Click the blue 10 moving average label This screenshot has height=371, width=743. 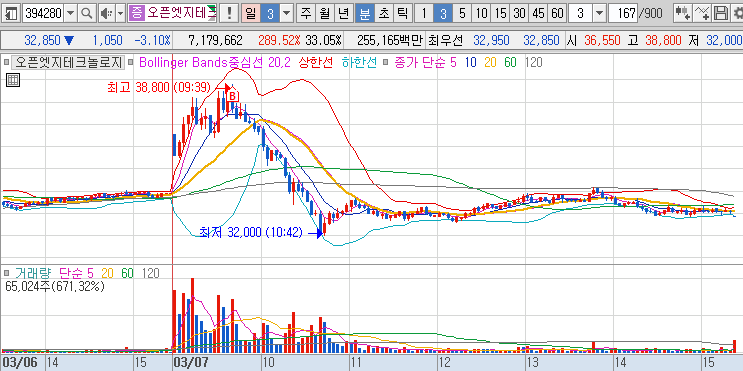(x=471, y=62)
